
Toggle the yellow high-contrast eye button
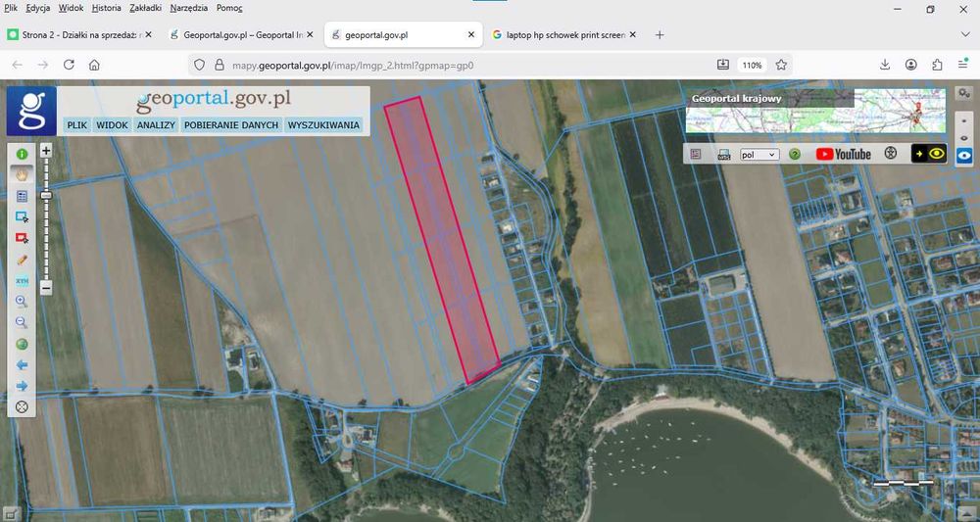pos(929,154)
